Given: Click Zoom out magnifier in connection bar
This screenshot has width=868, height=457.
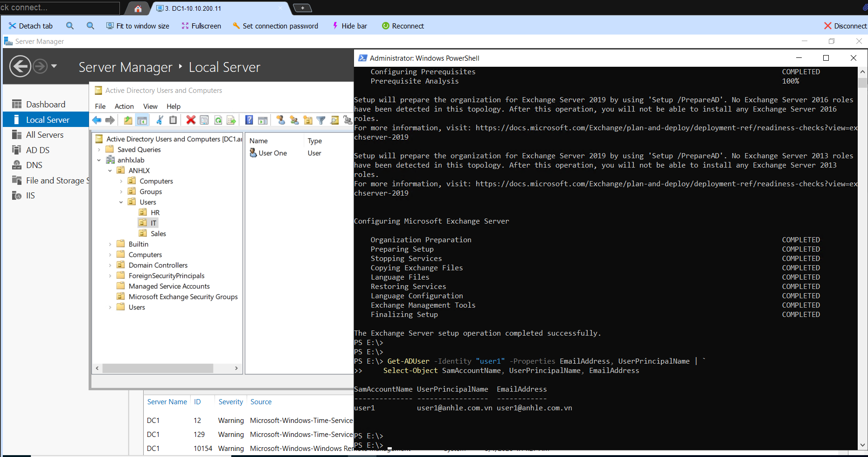Looking at the screenshot, I should [90, 26].
